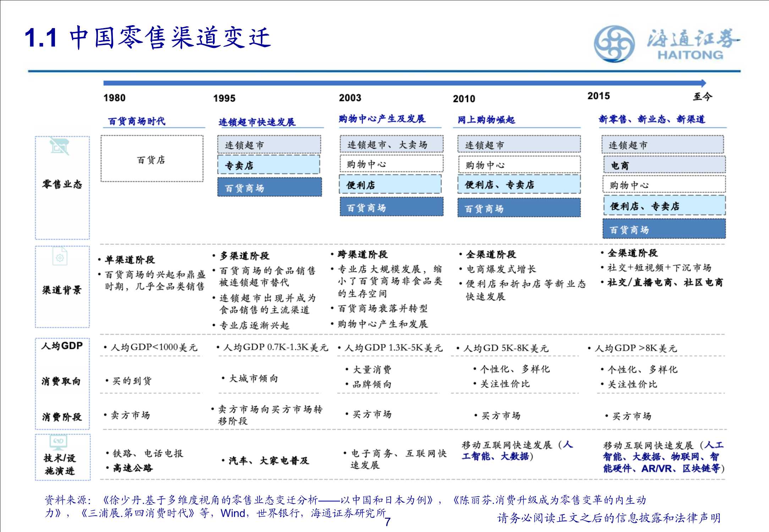Image resolution: width=769 pixels, height=532 pixels.
Task: Click the 人均GDP 1.3K-5K美元 entry
Action: (390, 348)
